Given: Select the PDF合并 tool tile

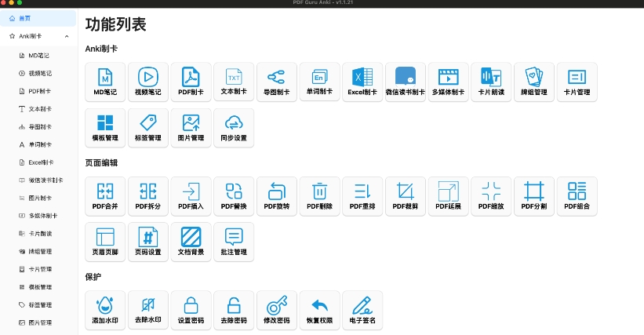Looking at the screenshot, I should (105, 196).
